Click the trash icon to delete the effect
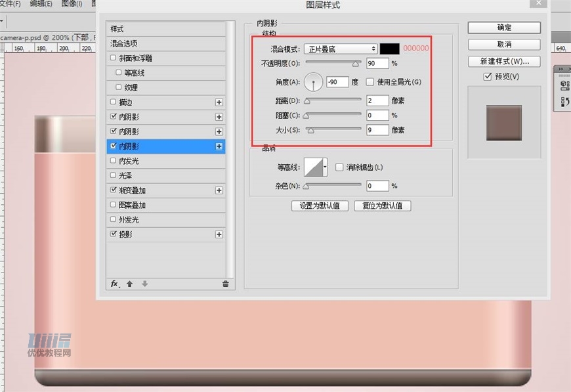The image size is (571, 392). point(225,284)
